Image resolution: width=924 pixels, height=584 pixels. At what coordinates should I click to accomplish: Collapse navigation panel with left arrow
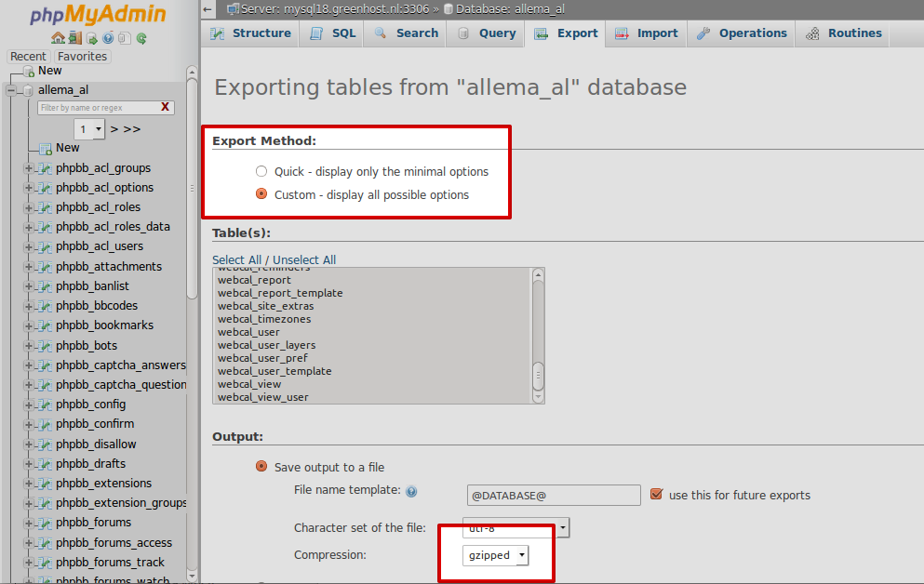pyautogui.click(x=208, y=8)
